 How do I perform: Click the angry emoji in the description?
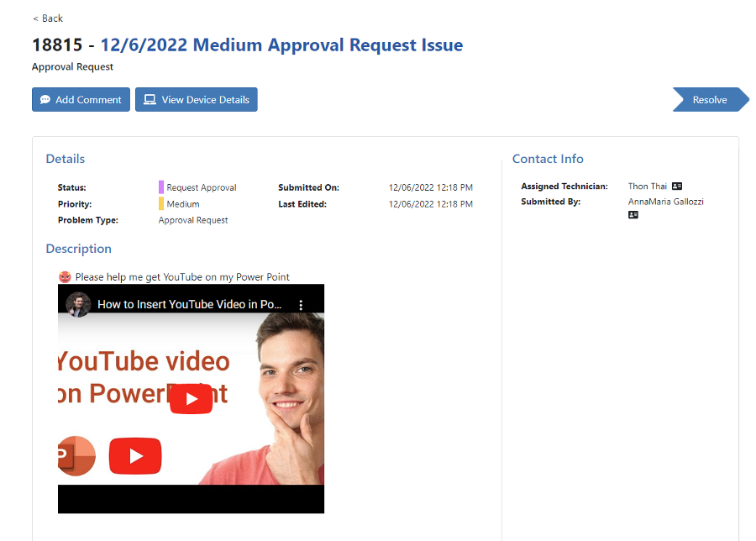pyautogui.click(x=65, y=276)
